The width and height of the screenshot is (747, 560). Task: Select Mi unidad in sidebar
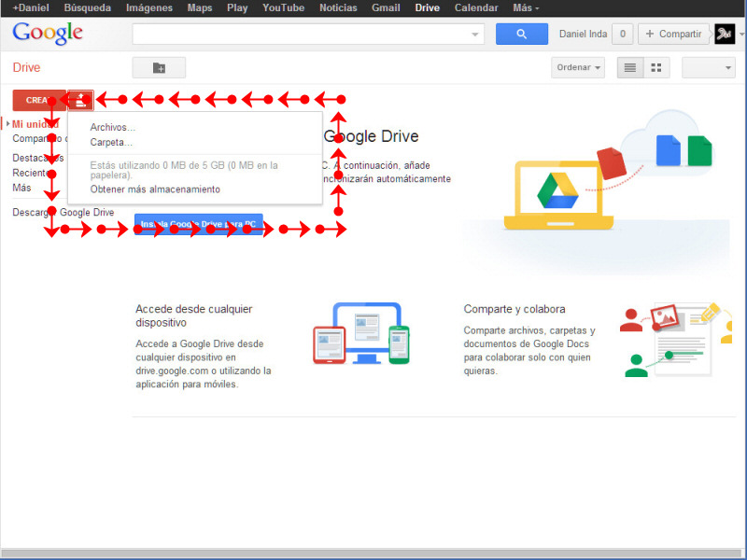coord(35,124)
